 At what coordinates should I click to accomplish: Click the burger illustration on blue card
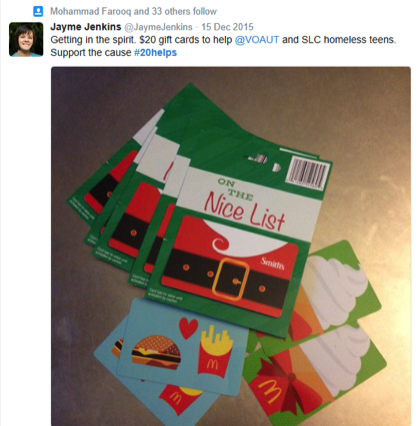156,353
